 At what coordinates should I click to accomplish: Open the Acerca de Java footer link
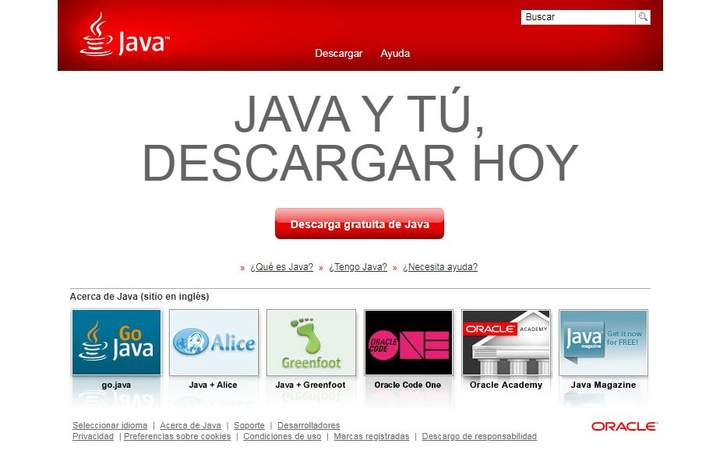pyautogui.click(x=190, y=425)
